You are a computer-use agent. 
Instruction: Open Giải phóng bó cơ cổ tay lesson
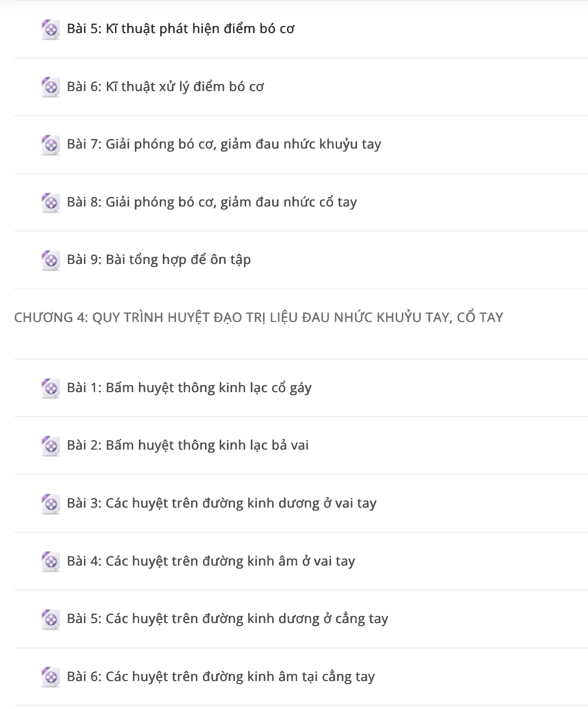point(212,202)
